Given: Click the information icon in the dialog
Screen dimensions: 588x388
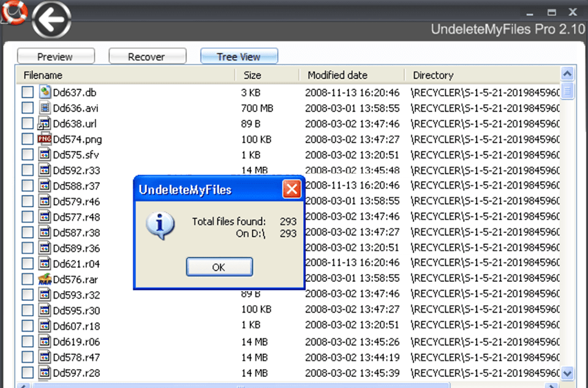Looking at the screenshot, I should click(160, 224).
